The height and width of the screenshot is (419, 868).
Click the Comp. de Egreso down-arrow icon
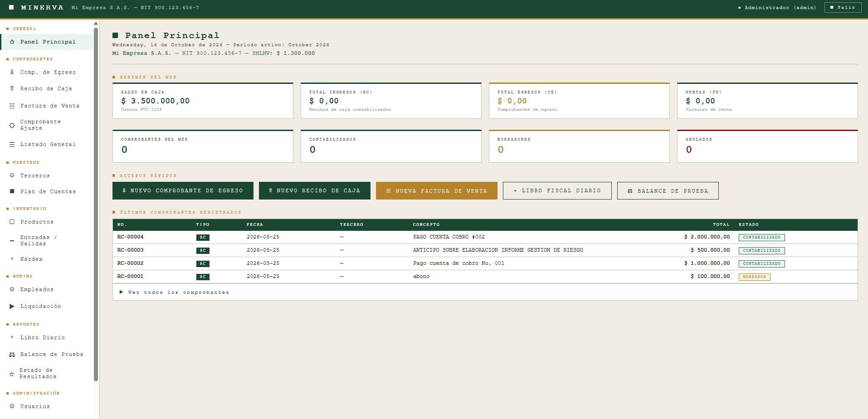pyautogui.click(x=12, y=72)
